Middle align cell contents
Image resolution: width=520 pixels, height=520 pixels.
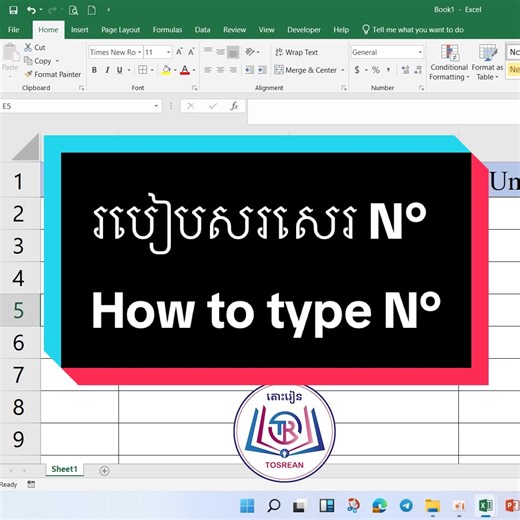[x=220, y=52]
